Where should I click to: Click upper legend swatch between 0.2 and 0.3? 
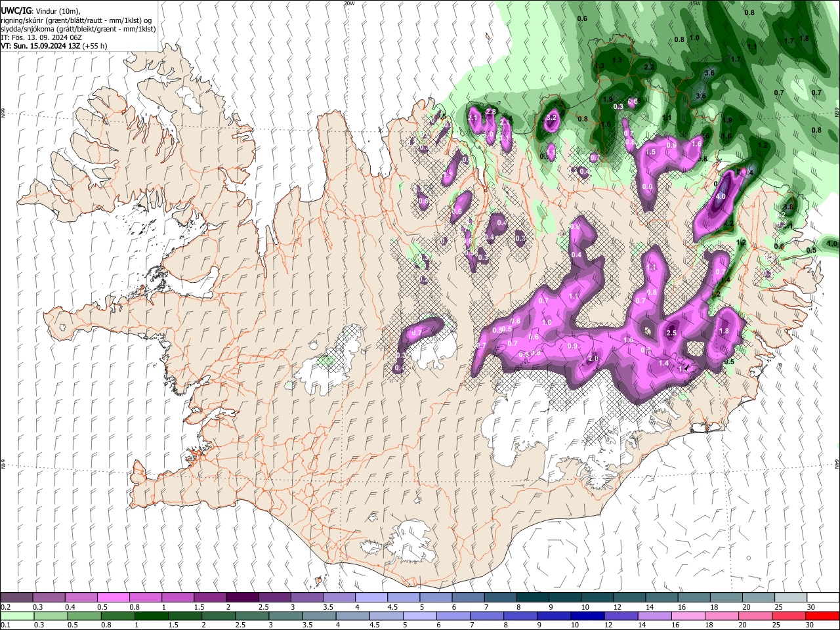tap(16, 597)
